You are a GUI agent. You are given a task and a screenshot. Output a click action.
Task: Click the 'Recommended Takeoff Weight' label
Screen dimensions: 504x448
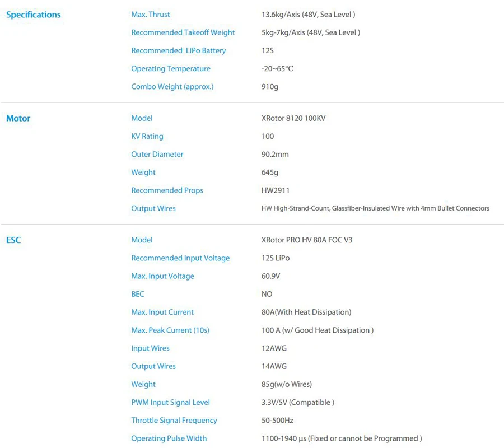183,32
